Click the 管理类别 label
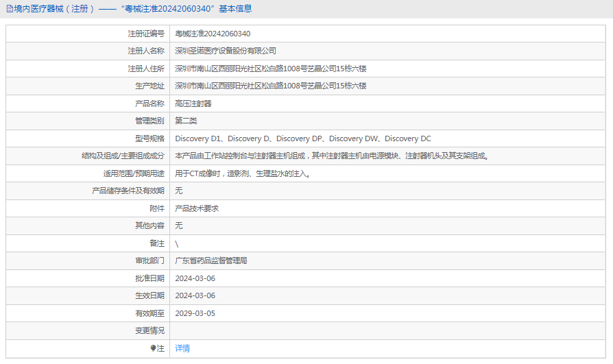Screen dimensions: 613x364 [149, 121]
